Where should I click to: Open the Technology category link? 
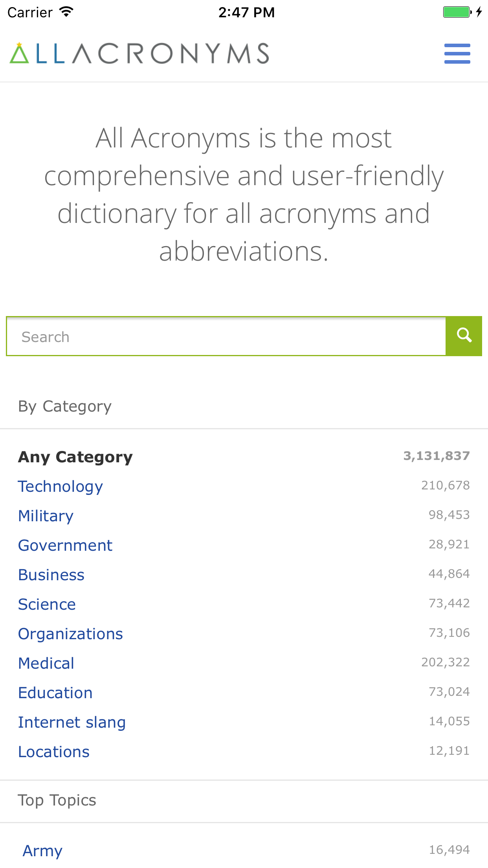click(x=61, y=487)
